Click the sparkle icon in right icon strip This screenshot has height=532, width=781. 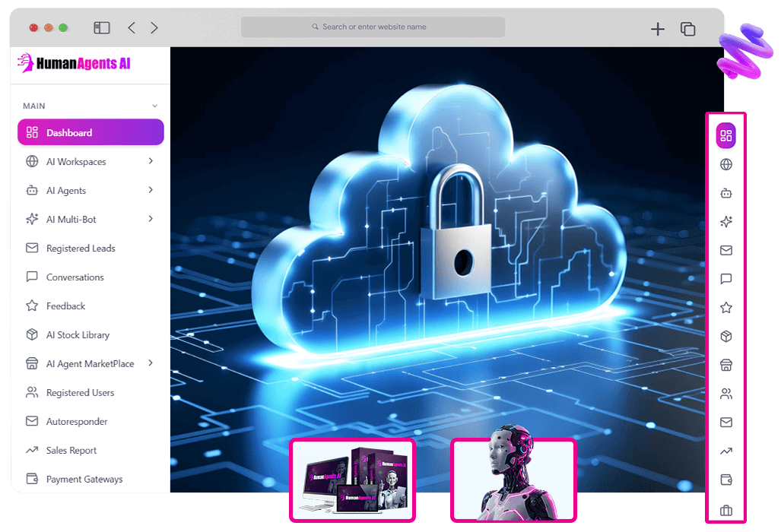(x=725, y=222)
